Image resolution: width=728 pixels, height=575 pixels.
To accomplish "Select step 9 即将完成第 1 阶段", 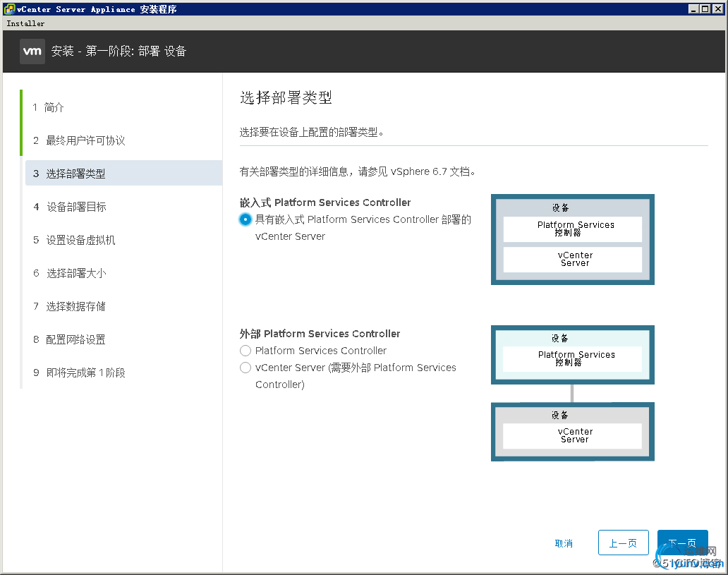I will point(79,373).
